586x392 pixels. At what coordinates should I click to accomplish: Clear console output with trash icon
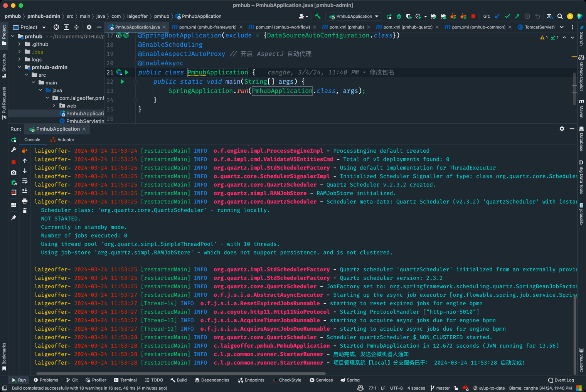click(x=25, y=211)
